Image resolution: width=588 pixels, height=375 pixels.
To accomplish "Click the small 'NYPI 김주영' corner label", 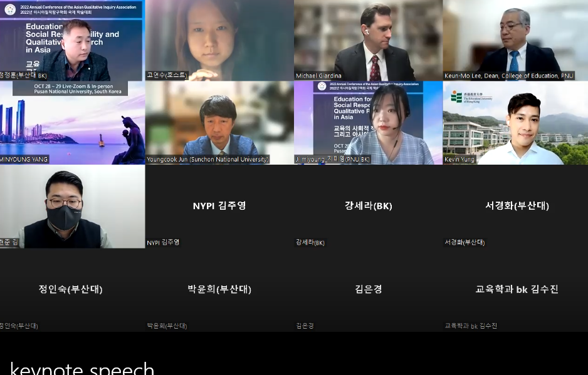I will [x=163, y=242].
